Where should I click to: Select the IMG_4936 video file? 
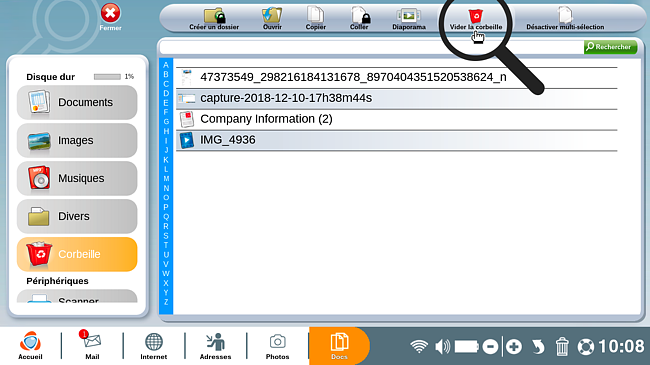(x=397, y=140)
